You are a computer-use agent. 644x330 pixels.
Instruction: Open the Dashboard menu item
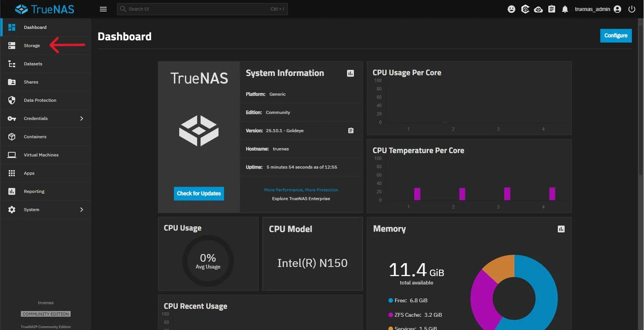click(x=46, y=27)
